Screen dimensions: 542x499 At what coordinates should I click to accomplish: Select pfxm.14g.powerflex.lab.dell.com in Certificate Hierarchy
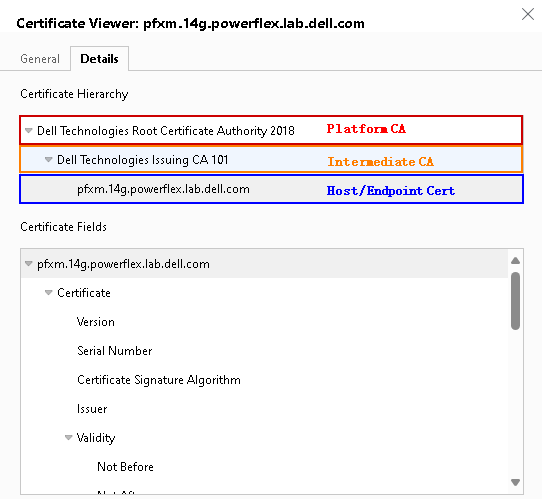[x=163, y=189]
